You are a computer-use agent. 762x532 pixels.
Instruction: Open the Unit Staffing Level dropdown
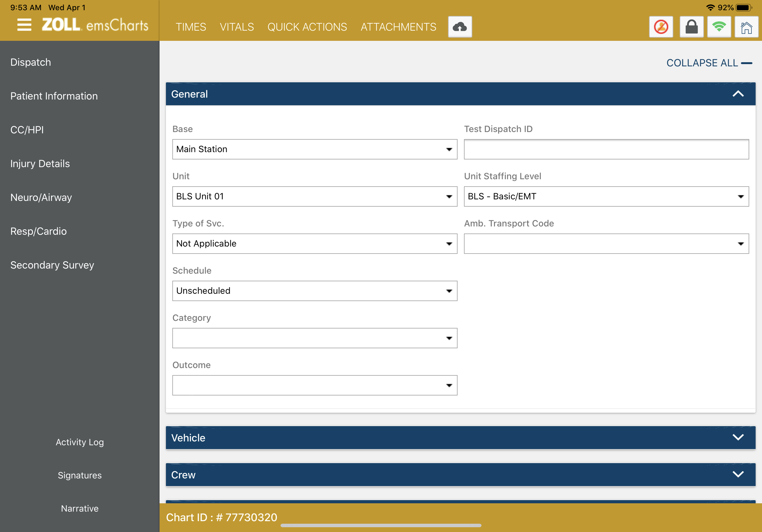click(606, 196)
